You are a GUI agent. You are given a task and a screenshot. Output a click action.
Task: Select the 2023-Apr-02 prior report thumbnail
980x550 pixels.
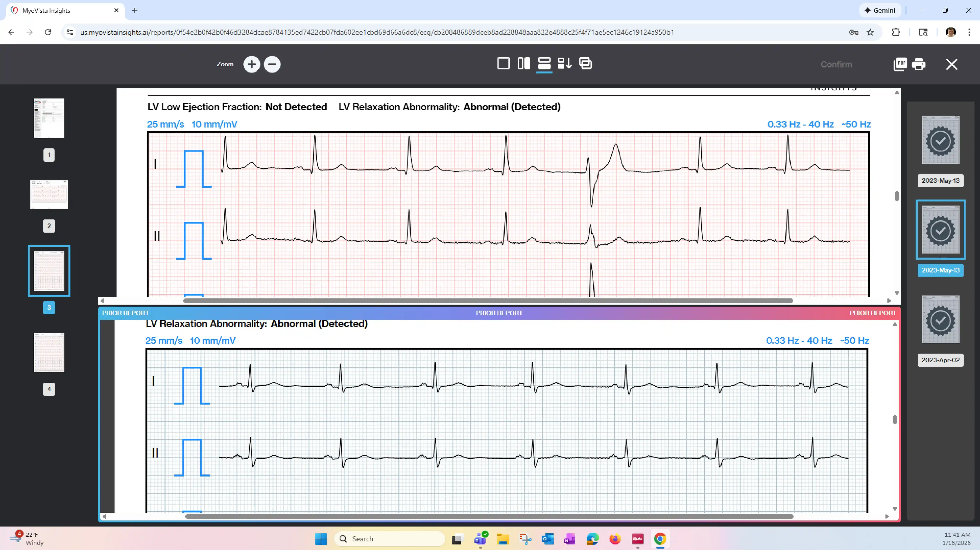[x=940, y=319]
